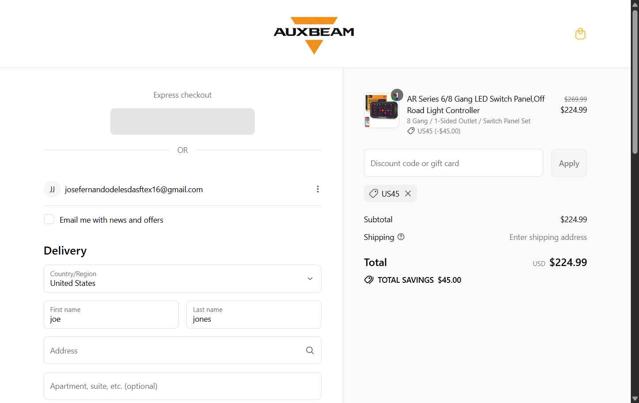Focus the Address input field

[x=183, y=350]
